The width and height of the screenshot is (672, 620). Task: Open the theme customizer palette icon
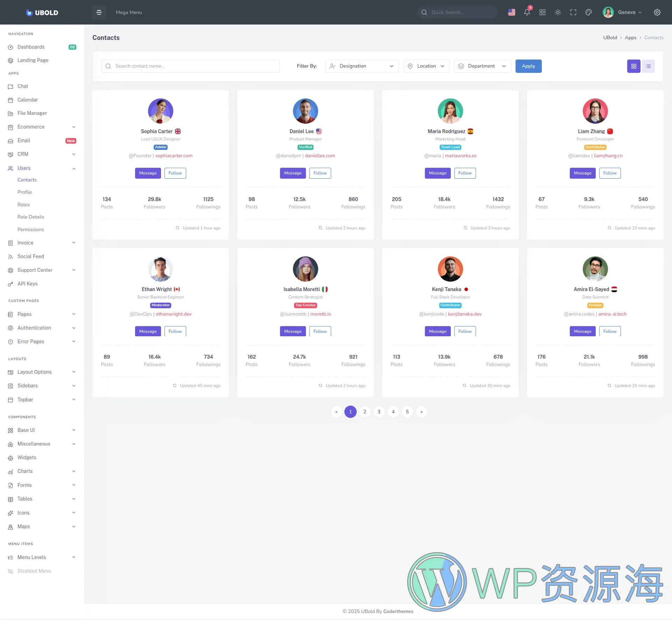pyautogui.click(x=588, y=12)
